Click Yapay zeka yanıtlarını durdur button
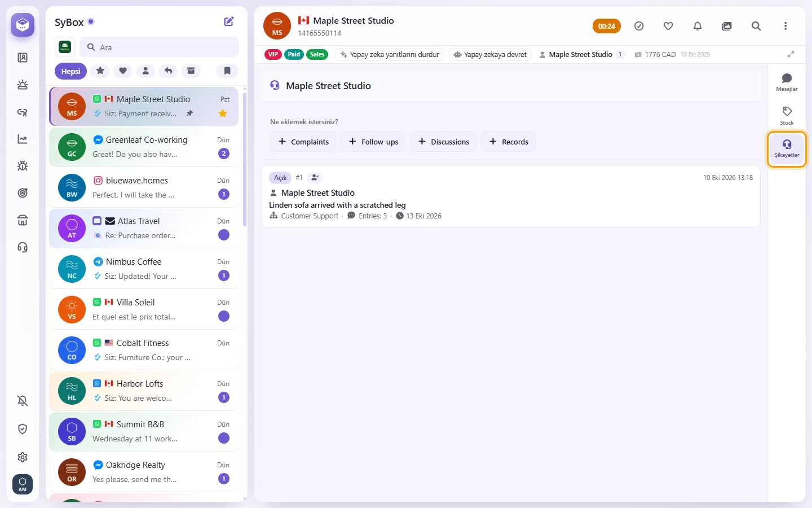Viewport: 812px width, 508px height. pos(390,55)
